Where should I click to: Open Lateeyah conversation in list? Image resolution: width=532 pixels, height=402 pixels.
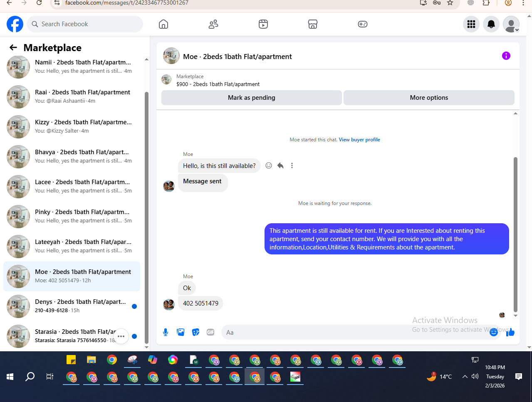point(72,247)
